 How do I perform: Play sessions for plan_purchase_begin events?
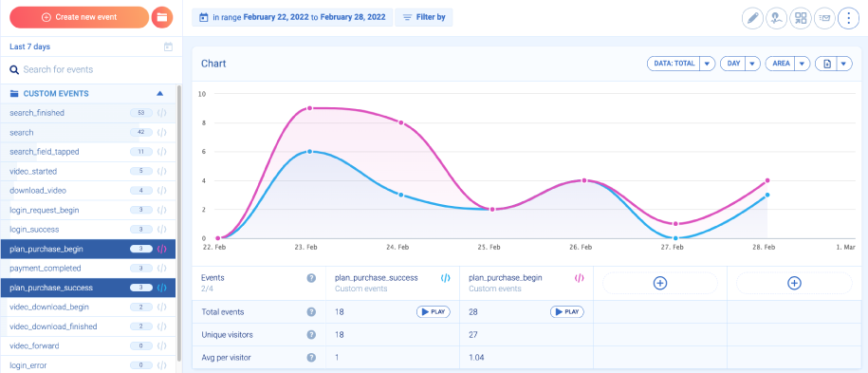click(567, 312)
